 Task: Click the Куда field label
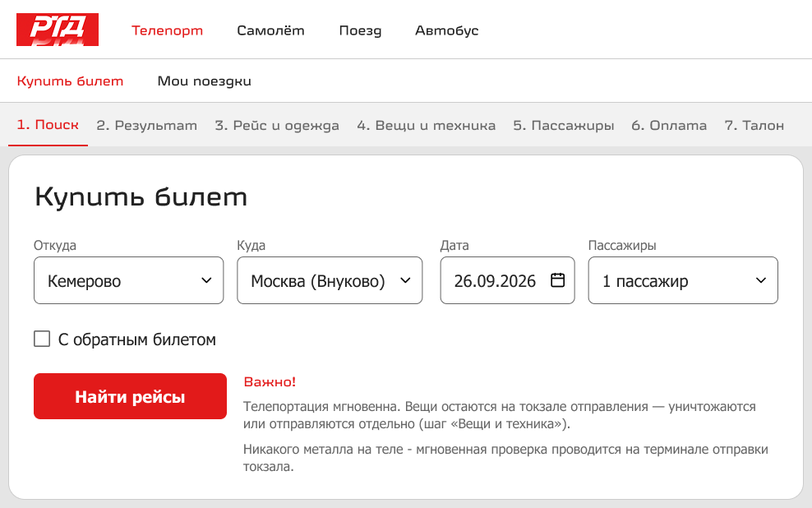coord(251,245)
